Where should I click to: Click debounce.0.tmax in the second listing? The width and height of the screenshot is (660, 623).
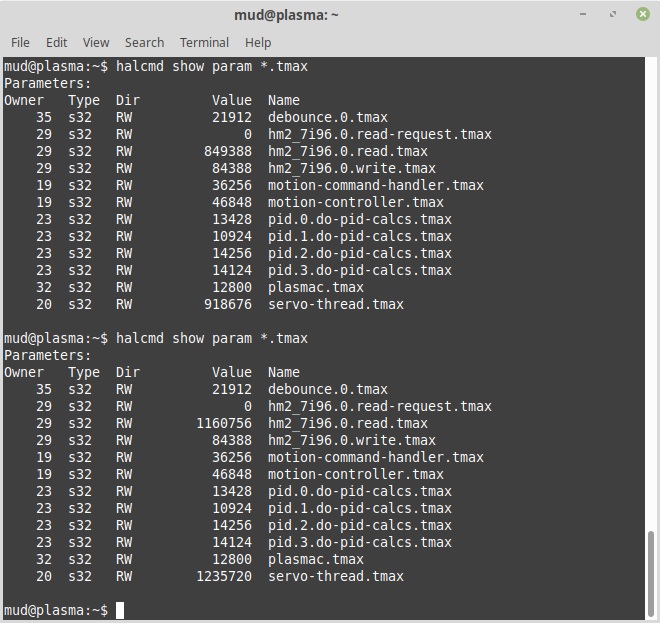point(328,389)
